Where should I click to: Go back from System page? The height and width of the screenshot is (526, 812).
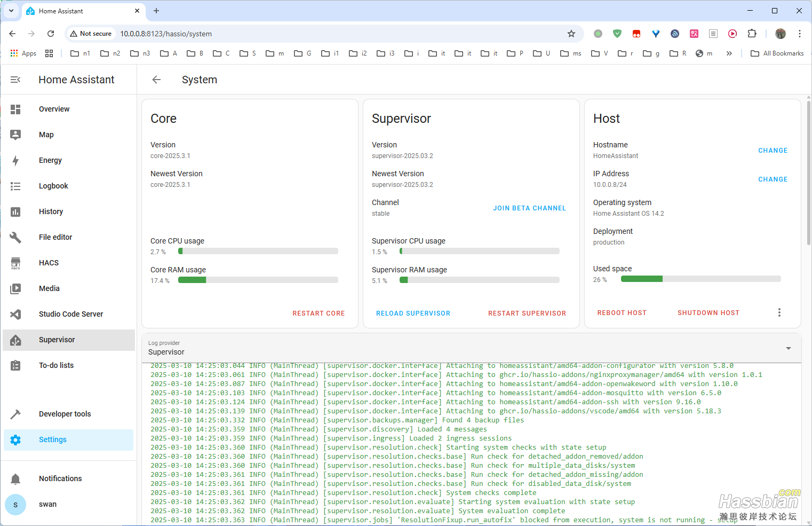point(156,80)
